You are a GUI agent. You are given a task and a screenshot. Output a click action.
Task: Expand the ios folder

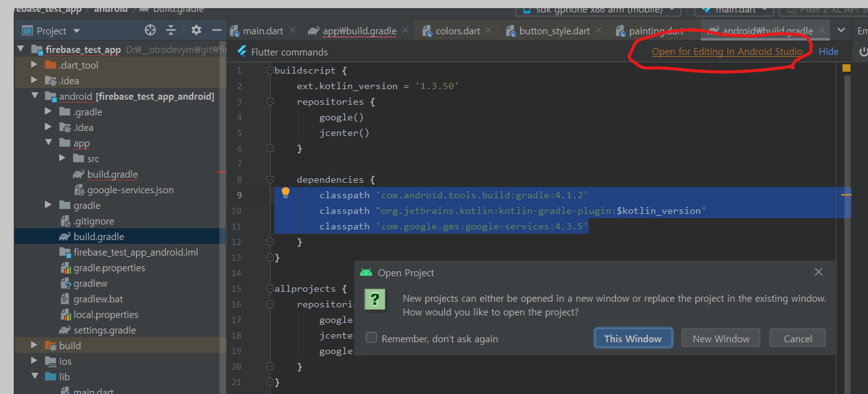35,361
